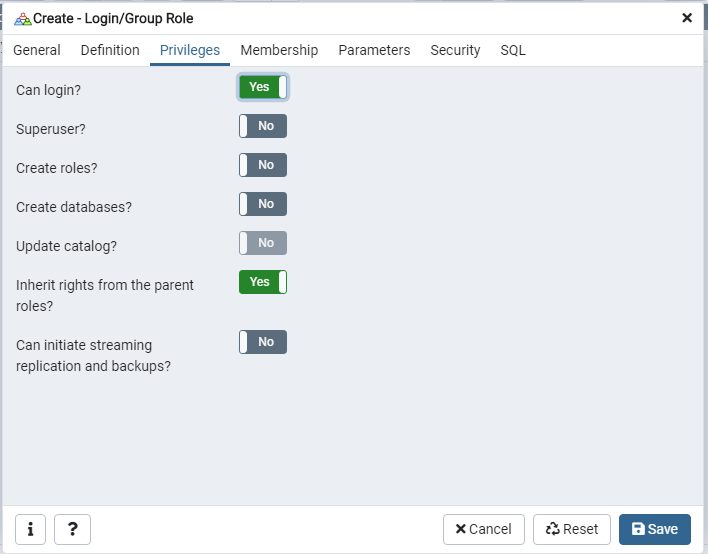Click the pgAdmin logo in title bar
Viewport: 708px width, 554px height.
click(23, 18)
